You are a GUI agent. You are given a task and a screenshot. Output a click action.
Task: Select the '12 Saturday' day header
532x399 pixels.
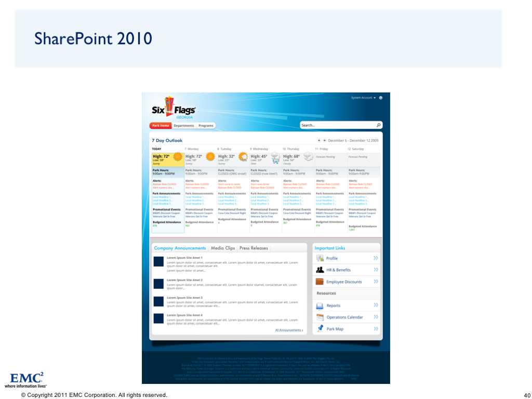pyautogui.click(x=355, y=149)
